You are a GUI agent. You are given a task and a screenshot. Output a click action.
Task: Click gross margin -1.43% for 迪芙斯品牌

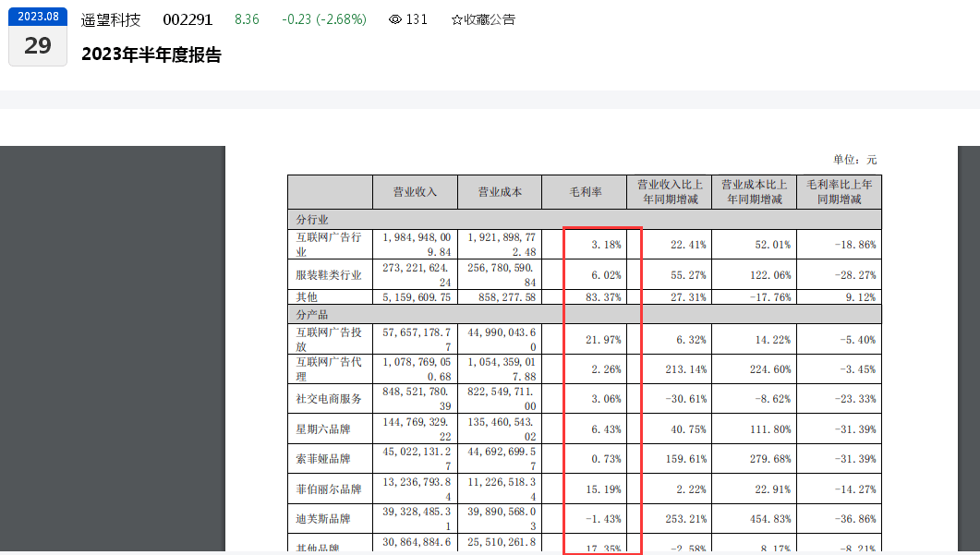pyautogui.click(x=603, y=519)
